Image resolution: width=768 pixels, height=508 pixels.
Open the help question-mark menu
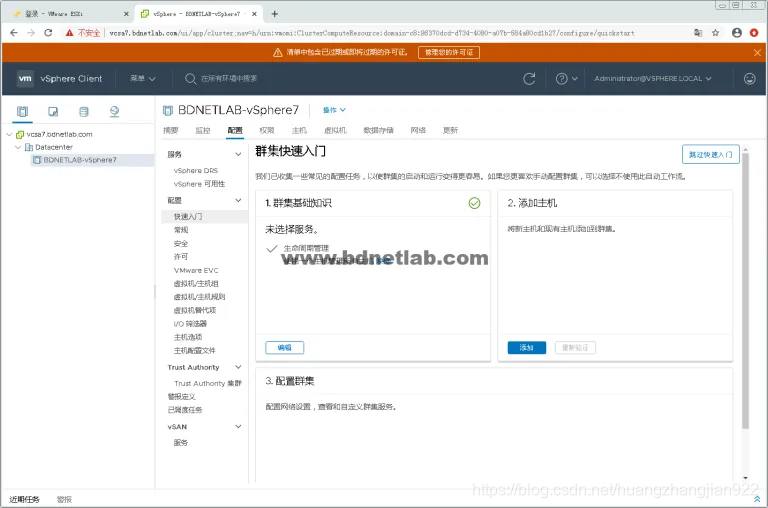(566, 79)
